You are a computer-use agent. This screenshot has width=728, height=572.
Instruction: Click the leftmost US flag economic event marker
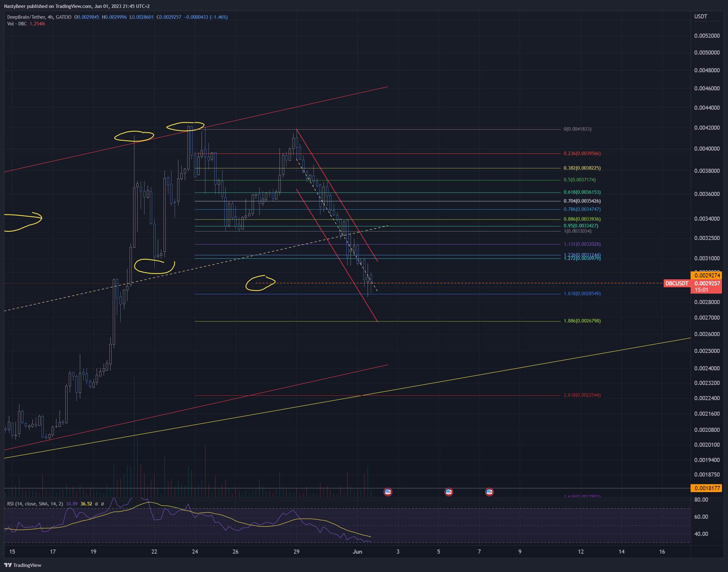click(388, 492)
